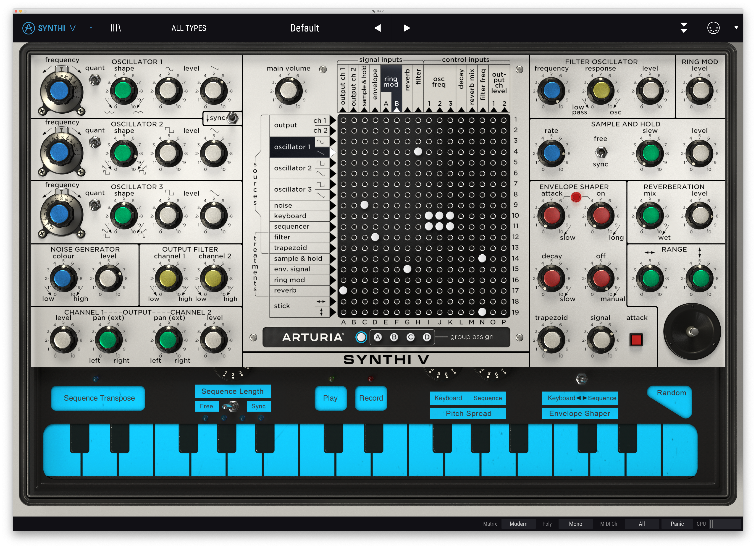Open the preset library browser icon
This screenshot has height=548, width=756.
point(115,28)
